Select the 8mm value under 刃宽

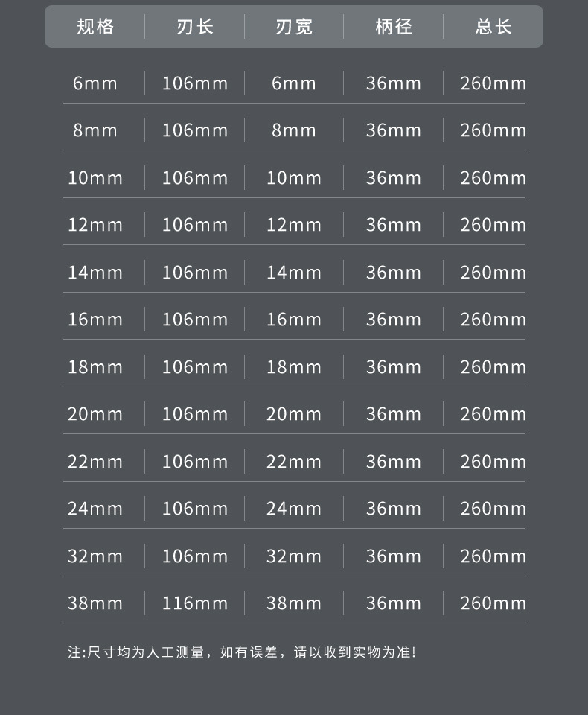click(x=294, y=130)
